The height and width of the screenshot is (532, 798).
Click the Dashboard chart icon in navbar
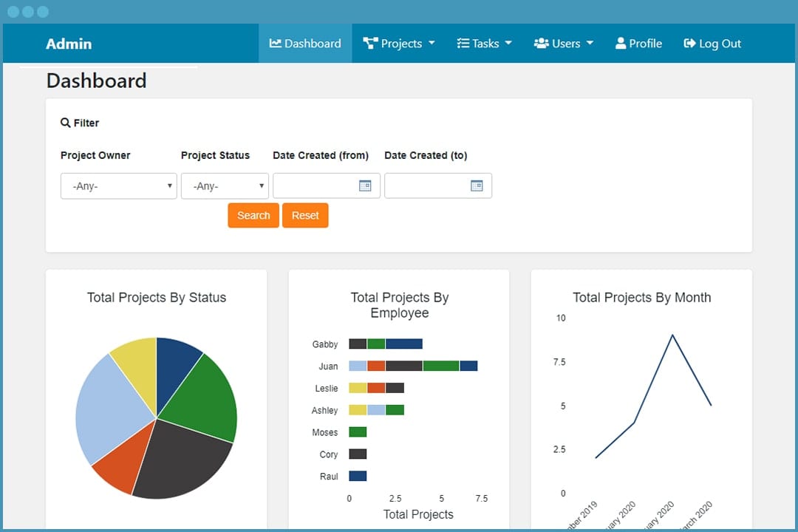pos(277,43)
